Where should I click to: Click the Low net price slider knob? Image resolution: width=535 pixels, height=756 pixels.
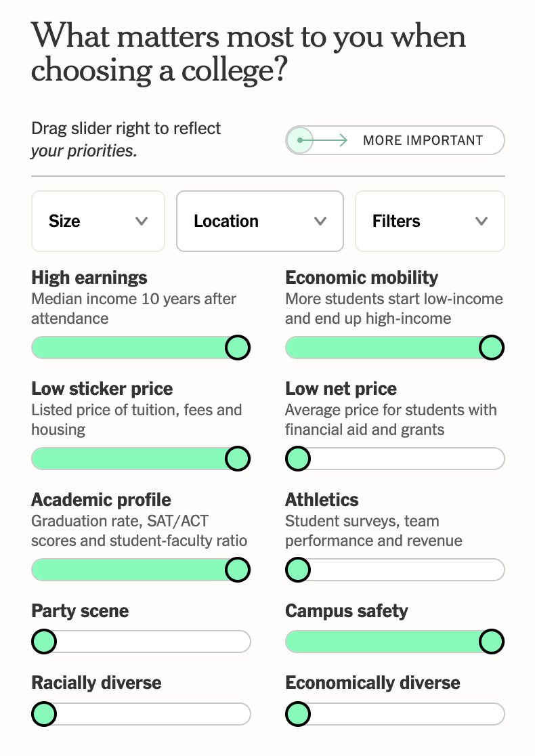[x=298, y=459]
